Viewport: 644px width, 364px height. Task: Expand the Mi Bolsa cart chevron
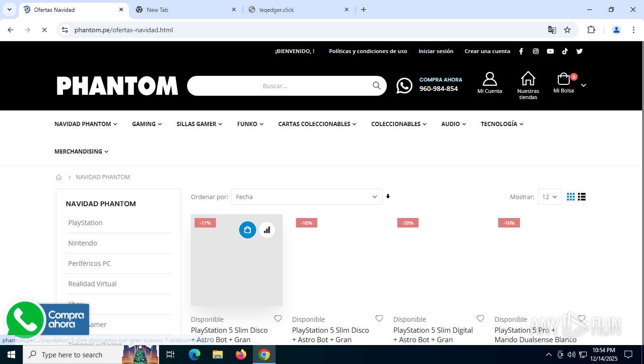pyautogui.click(x=583, y=85)
